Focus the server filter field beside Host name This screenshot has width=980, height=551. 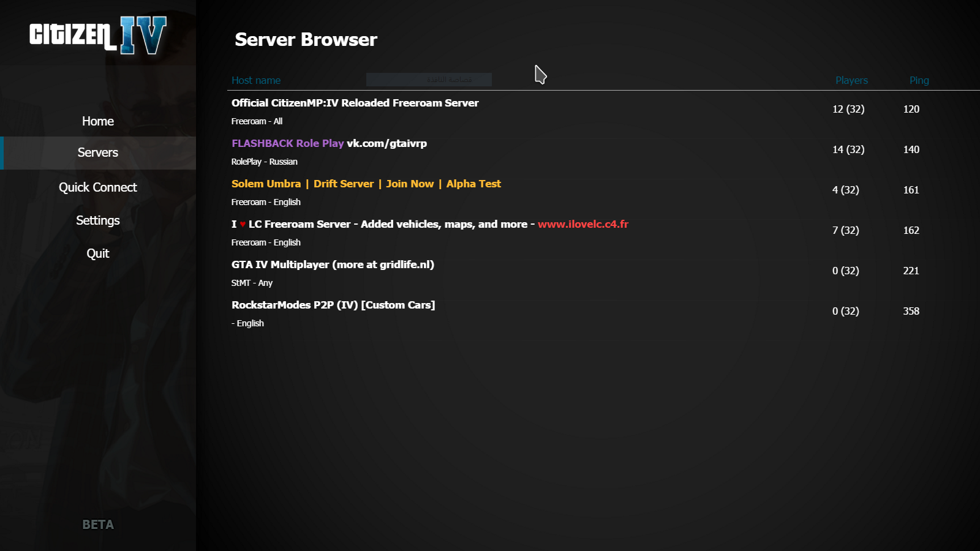(x=429, y=80)
